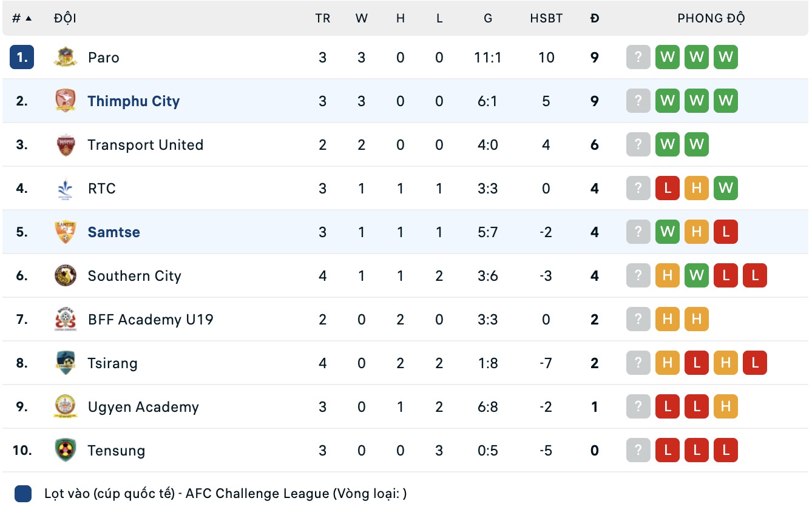The height and width of the screenshot is (518, 812).
Task: Click the Paro team crest icon
Action: [65, 58]
